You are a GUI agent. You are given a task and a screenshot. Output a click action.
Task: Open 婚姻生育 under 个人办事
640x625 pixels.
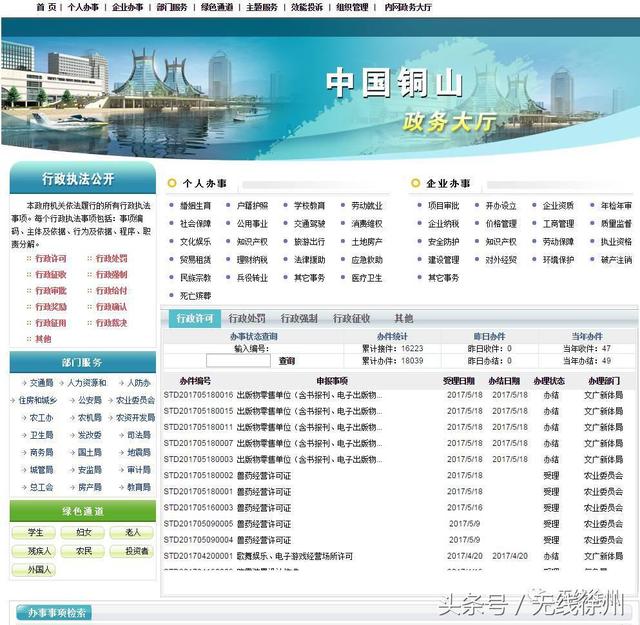196,206
